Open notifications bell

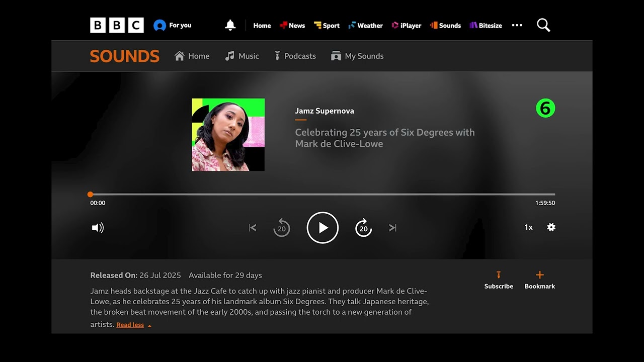(230, 25)
